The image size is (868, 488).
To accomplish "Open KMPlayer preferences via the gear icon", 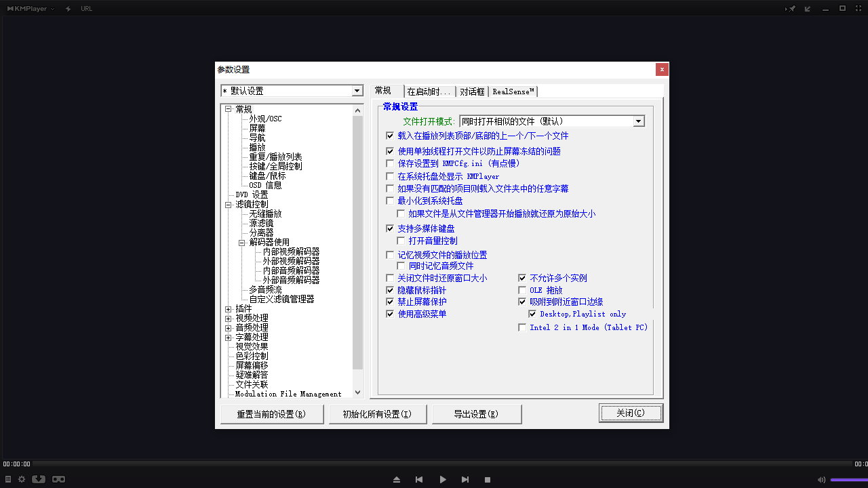I will coord(22,480).
